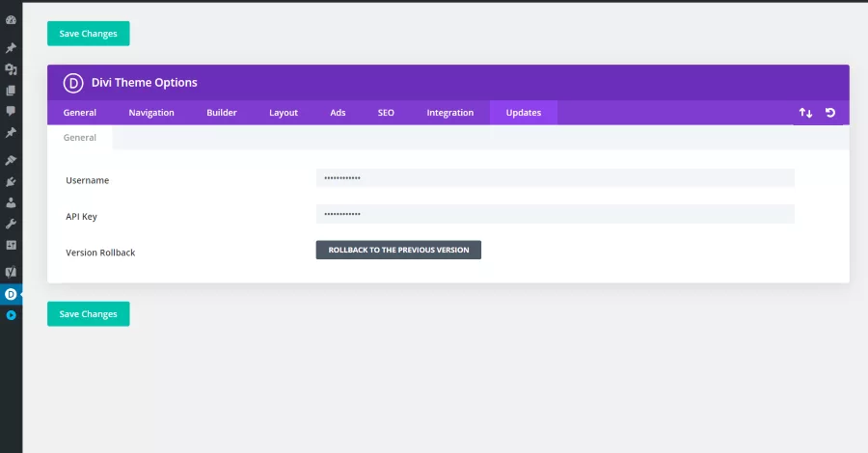The width and height of the screenshot is (868, 453).
Task: Switch to the SEO tab
Action: pyautogui.click(x=386, y=112)
